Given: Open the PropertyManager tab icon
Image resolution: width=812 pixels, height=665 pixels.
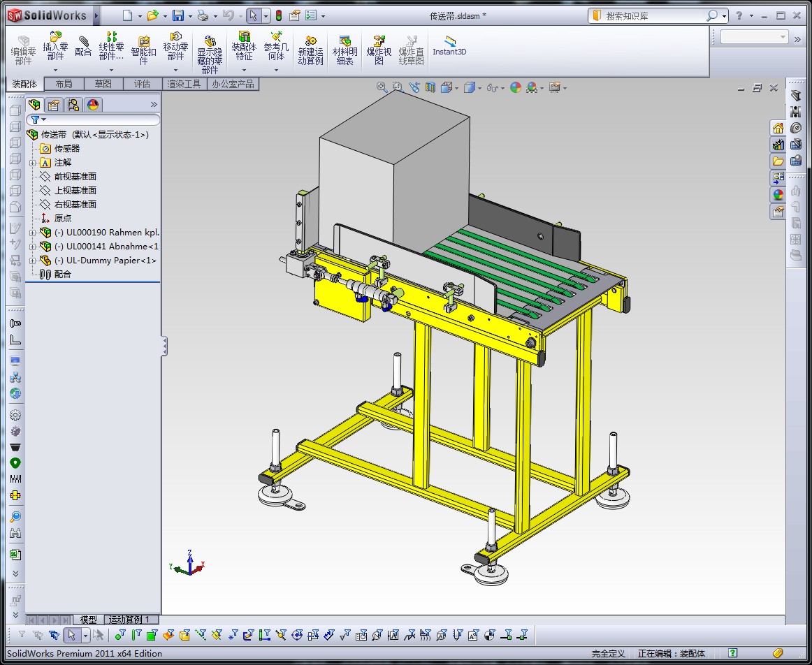Looking at the screenshot, I should (x=54, y=105).
